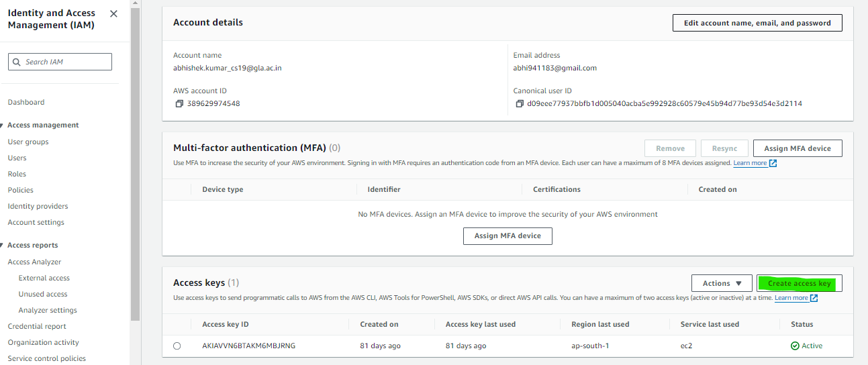Copy the AWS account ID

(x=179, y=104)
